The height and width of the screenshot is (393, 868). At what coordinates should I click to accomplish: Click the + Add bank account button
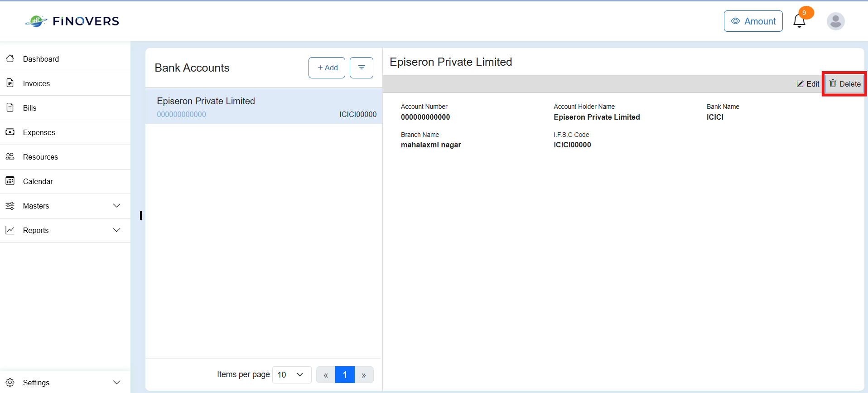pos(327,68)
